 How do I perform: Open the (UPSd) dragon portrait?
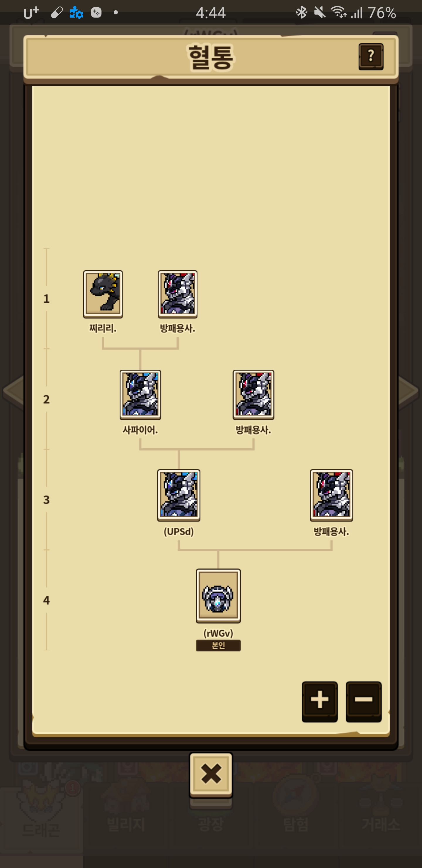coord(179,495)
